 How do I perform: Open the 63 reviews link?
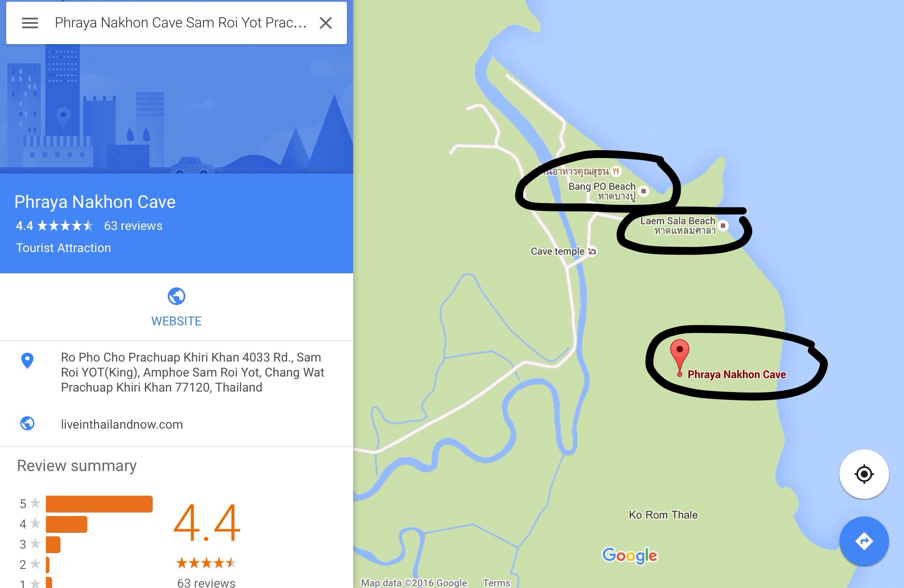(x=133, y=226)
